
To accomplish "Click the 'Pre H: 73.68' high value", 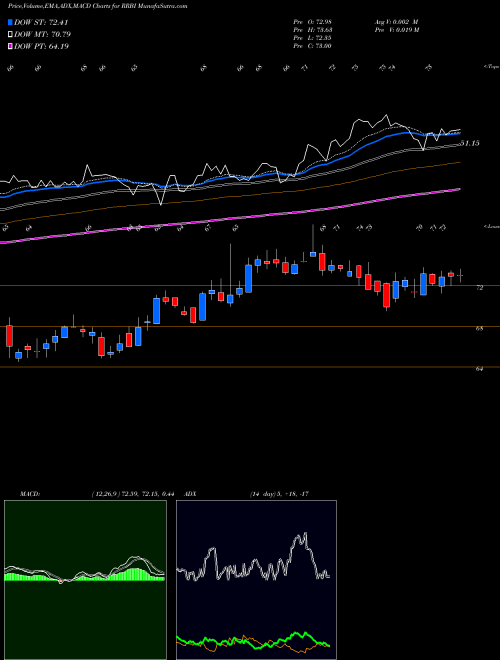I will [313, 30].
